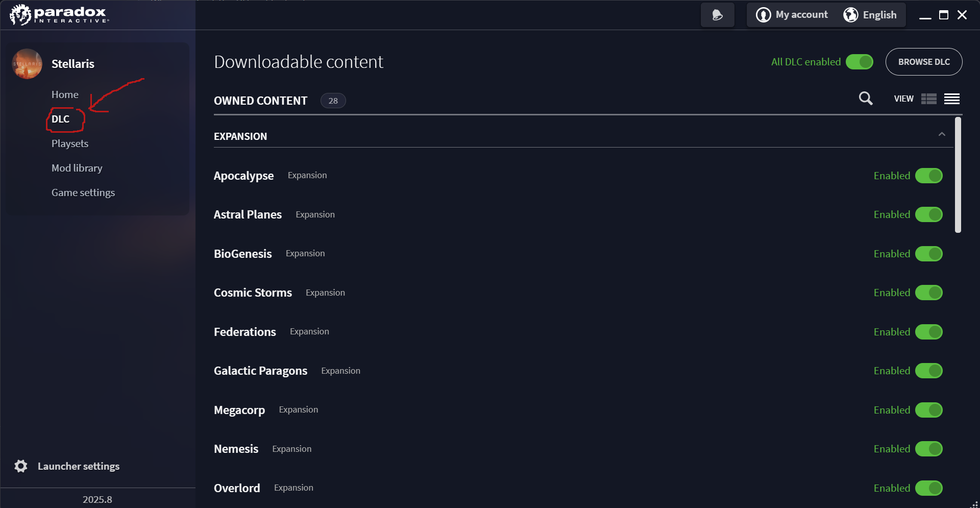
Task: Click the Apocalypse expansion name
Action: click(243, 176)
